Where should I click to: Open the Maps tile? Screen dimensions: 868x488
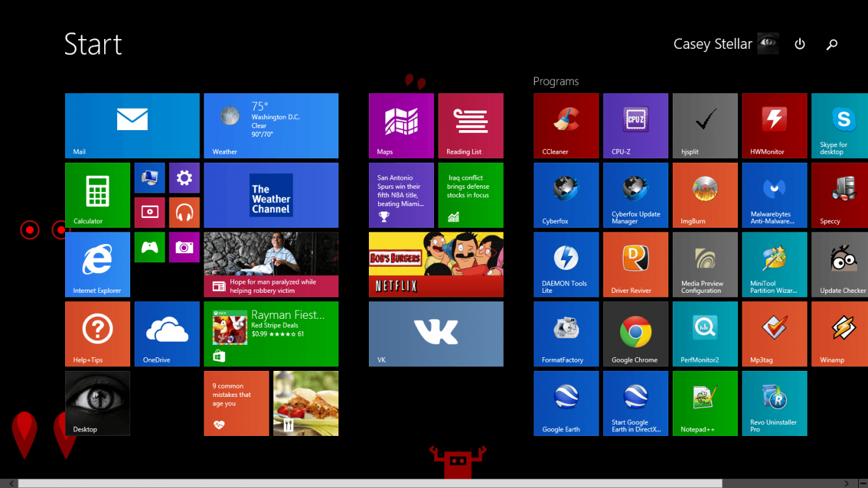pos(401,126)
